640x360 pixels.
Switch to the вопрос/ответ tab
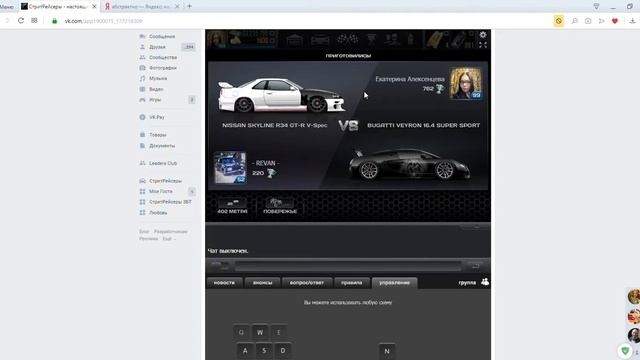click(x=307, y=282)
